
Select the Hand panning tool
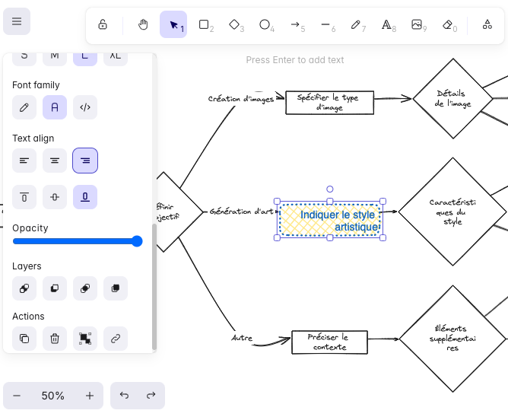[x=143, y=25]
